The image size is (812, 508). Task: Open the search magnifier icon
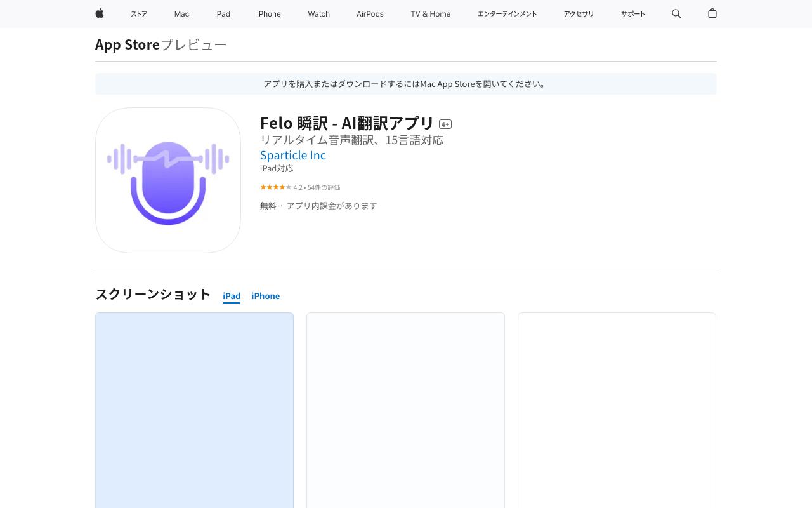[676, 13]
